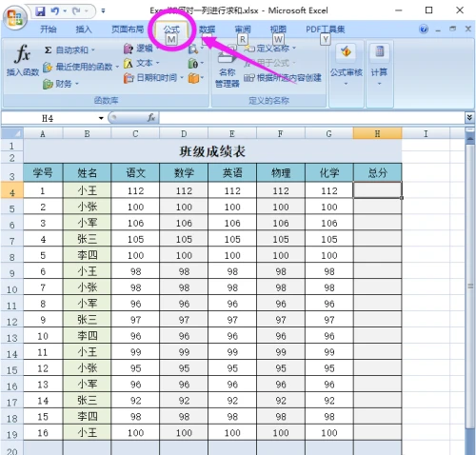Open the Name Box dropdown arrow

coord(101,118)
